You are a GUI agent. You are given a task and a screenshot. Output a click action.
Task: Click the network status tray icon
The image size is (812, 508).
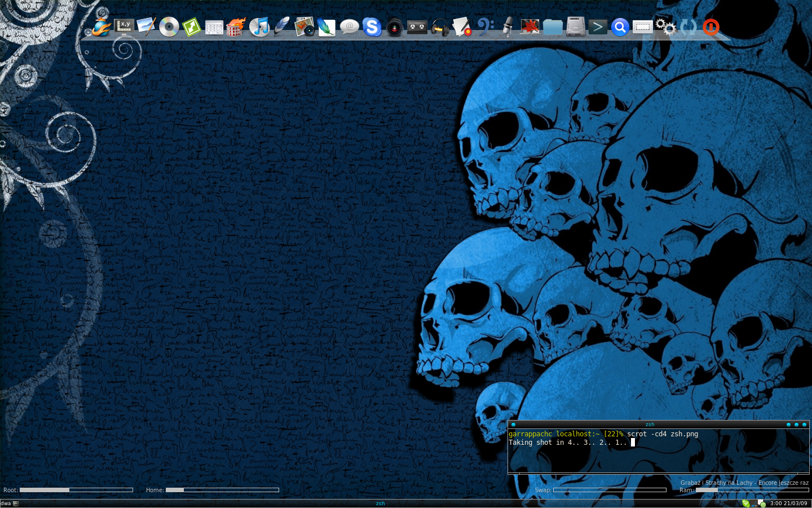click(761, 503)
